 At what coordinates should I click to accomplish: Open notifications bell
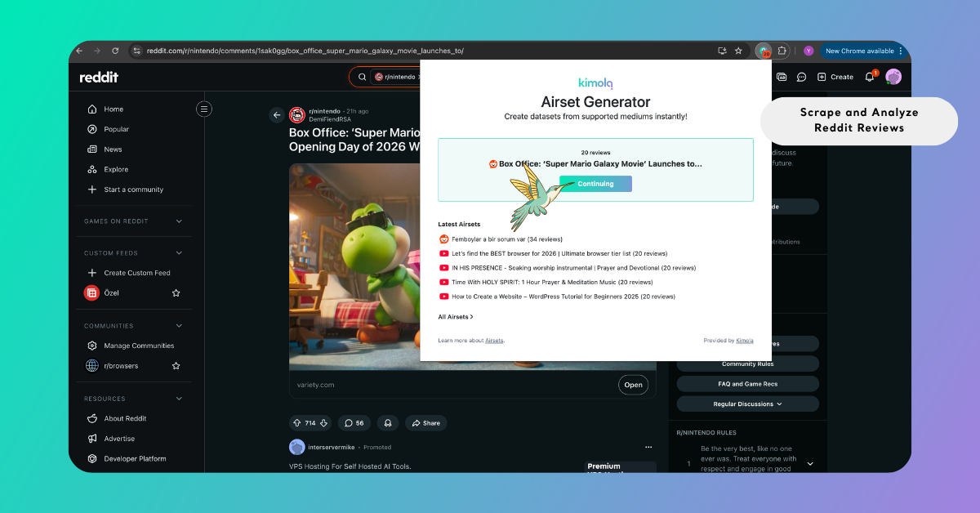870,77
